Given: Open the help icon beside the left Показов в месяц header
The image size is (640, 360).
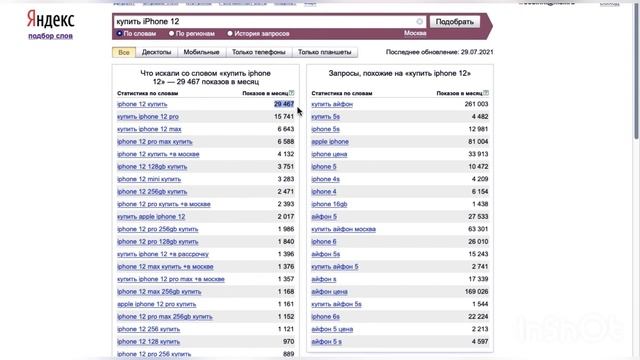Looking at the screenshot, I should click(x=291, y=93).
